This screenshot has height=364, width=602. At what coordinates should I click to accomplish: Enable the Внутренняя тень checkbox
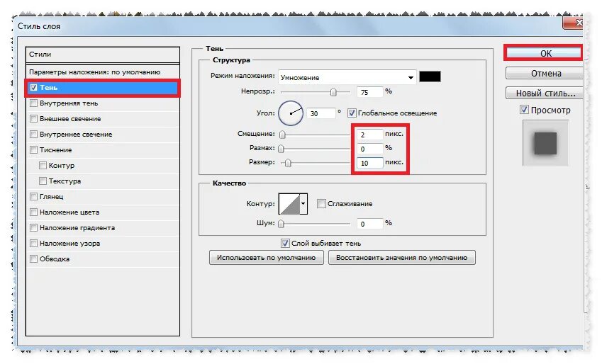click(34, 103)
